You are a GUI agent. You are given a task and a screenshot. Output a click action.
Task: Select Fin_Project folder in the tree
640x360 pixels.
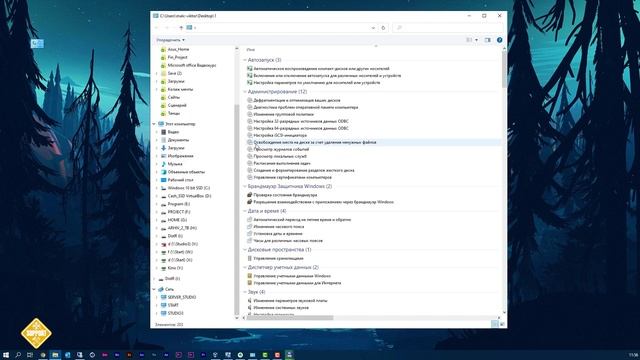tap(178, 57)
